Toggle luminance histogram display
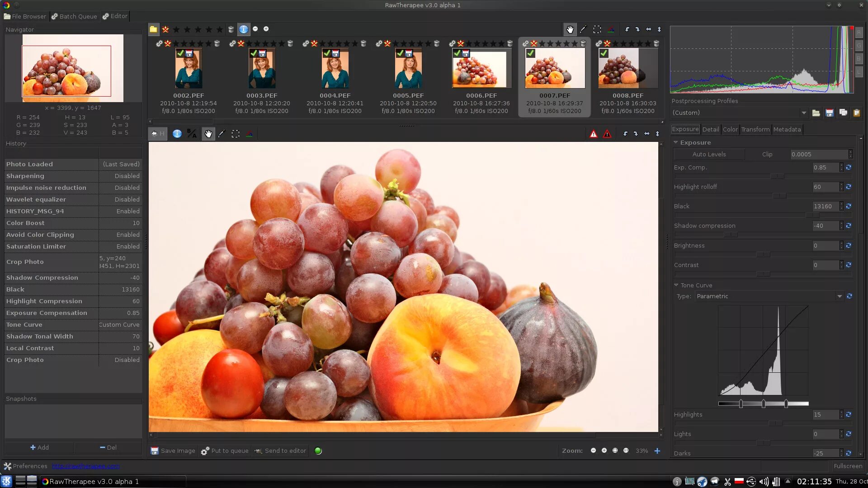The width and height of the screenshot is (868, 488). [859, 72]
